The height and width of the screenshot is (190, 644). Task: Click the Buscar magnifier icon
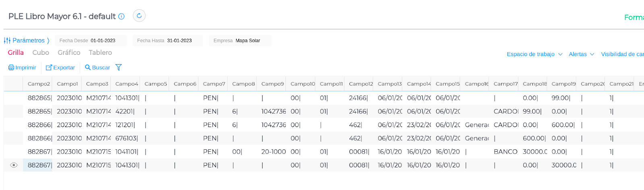point(88,68)
